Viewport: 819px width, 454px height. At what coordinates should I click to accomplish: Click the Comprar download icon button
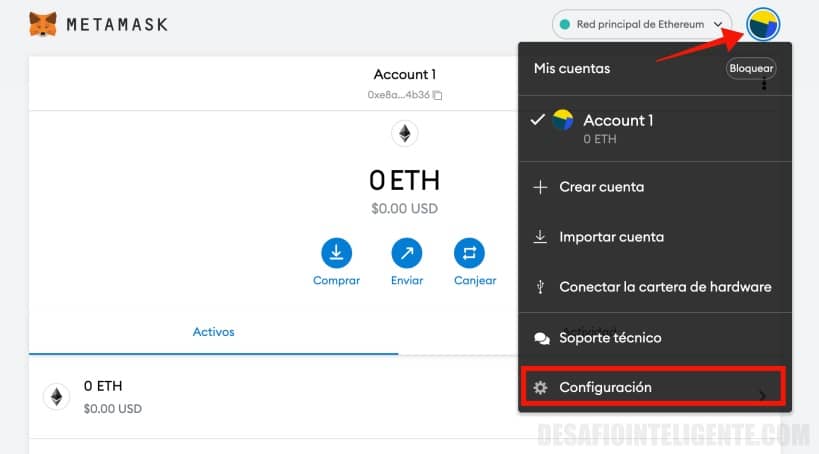click(x=336, y=253)
